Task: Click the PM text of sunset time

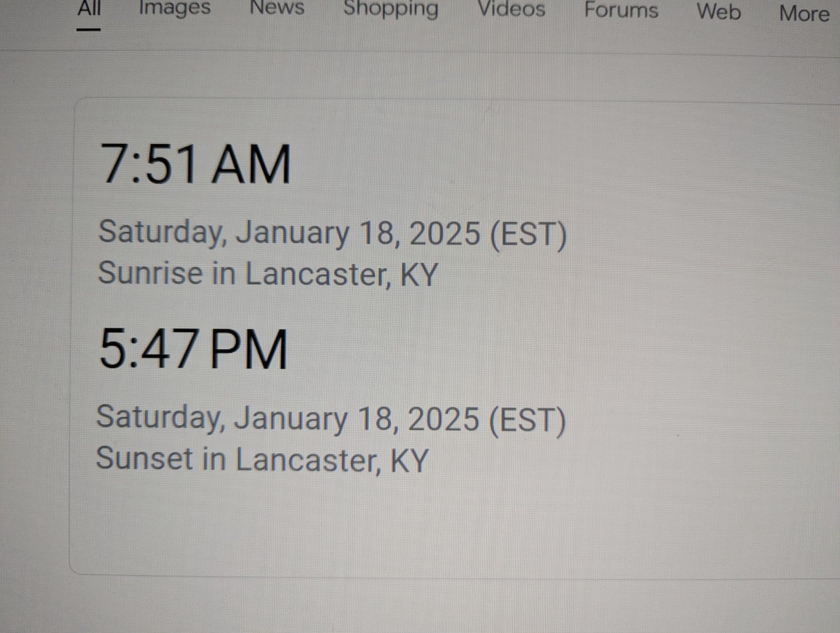Action: click(249, 350)
